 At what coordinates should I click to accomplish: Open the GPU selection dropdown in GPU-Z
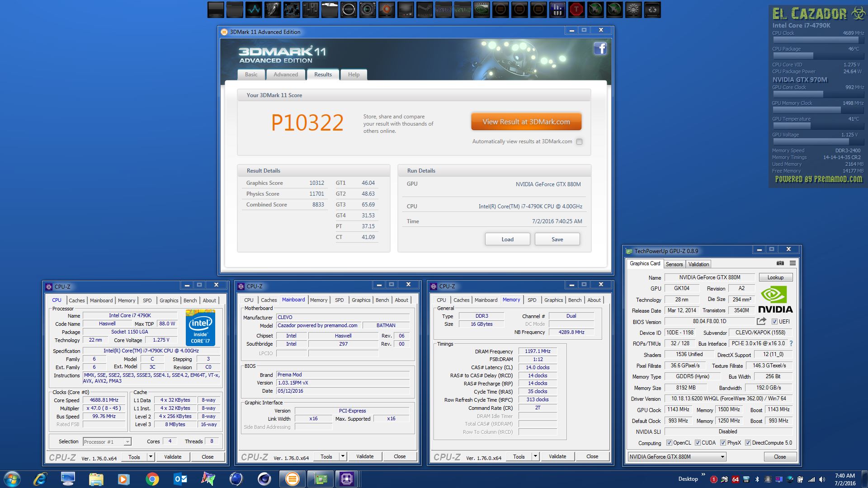click(x=677, y=457)
